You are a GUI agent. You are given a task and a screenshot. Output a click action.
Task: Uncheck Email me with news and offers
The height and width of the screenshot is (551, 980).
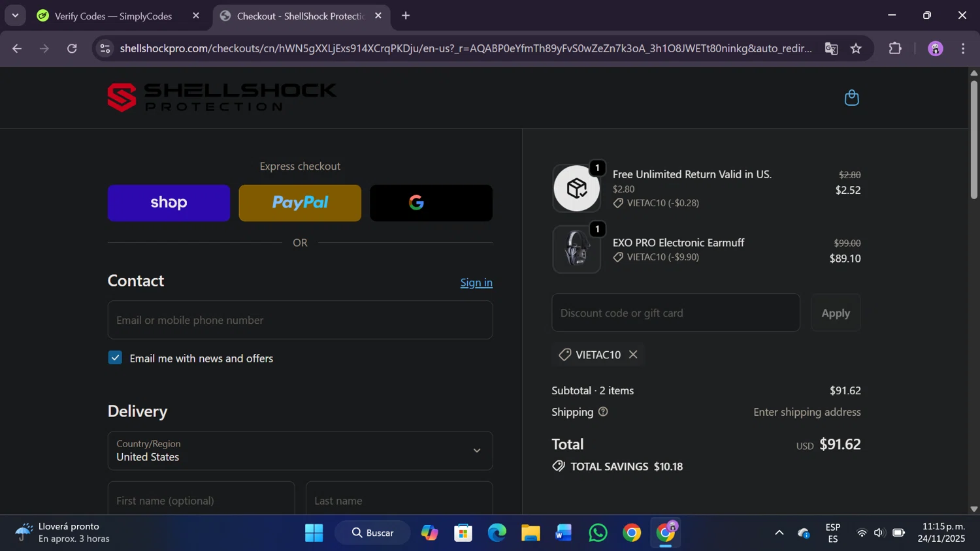click(x=115, y=358)
